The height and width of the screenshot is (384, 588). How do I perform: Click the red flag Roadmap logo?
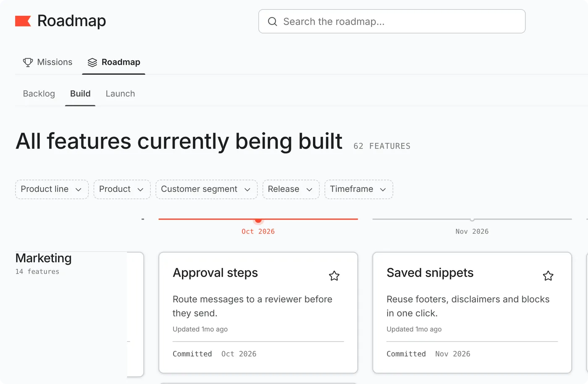(23, 21)
